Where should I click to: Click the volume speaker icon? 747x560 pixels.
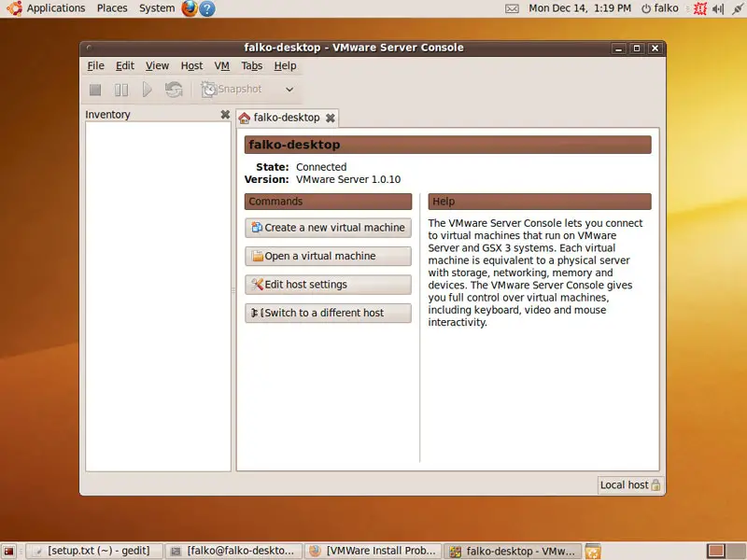click(718, 8)
